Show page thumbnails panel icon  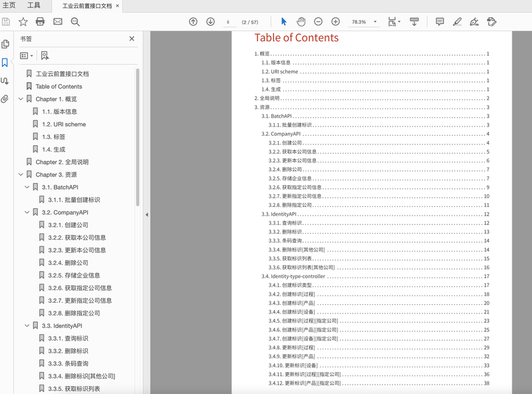(x=5, y=44)
